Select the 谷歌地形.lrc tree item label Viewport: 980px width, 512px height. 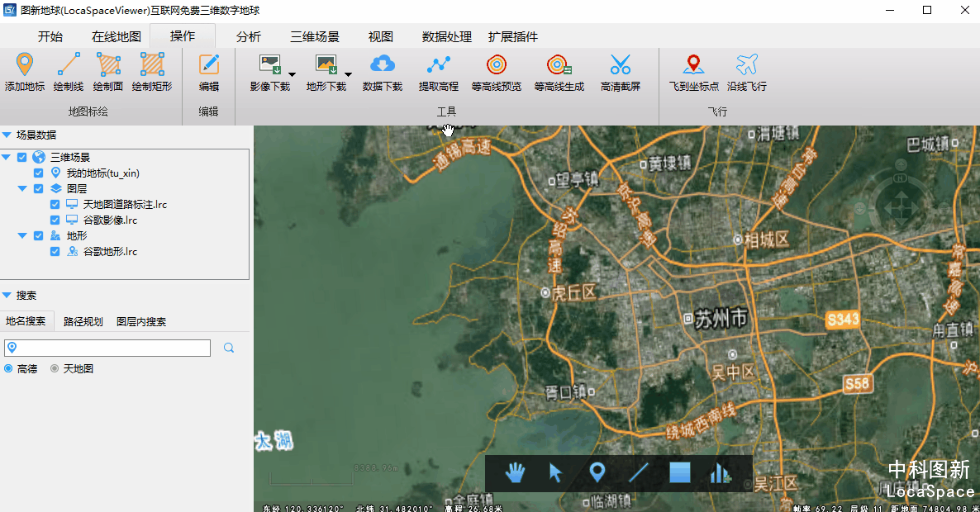pos(110,251)
